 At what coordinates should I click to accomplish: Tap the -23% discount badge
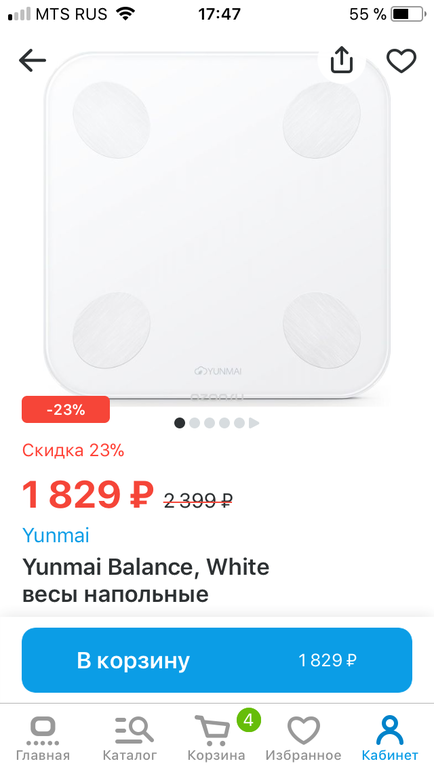click(66, 410)
